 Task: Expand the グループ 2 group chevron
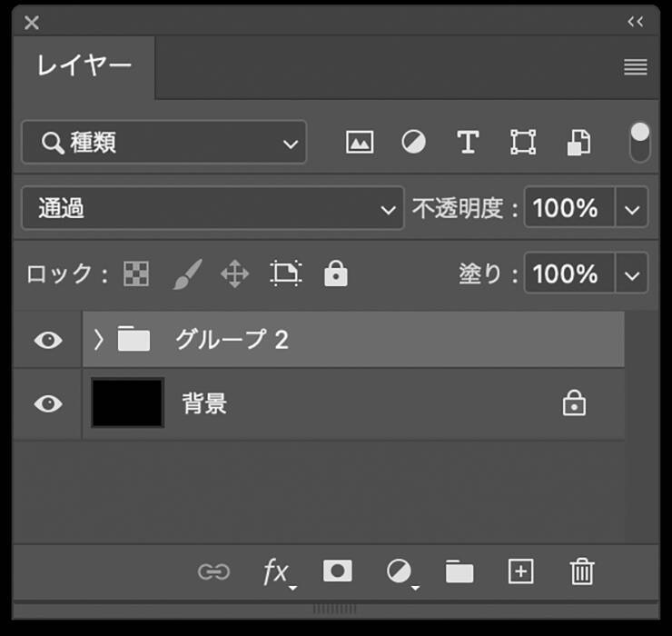coord(99,340)
